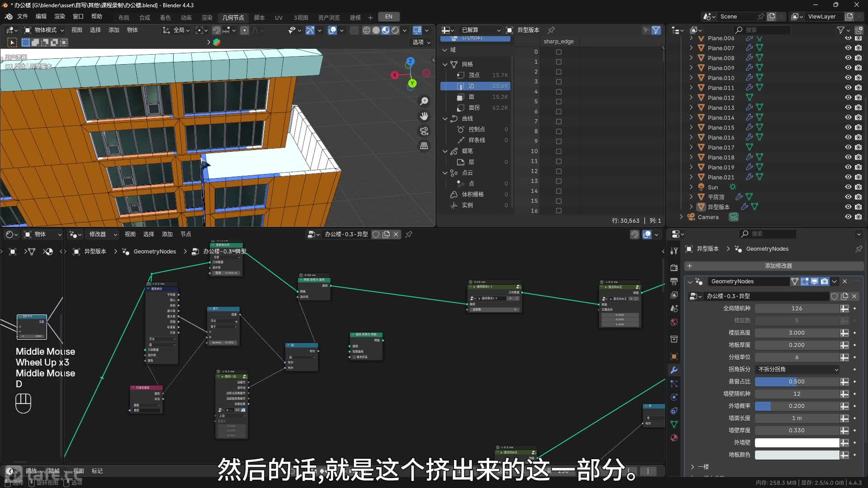Image resolution: width=868 pixels, height=488 pixels.
Task: Click the 添加修改器 button
Action: [x=774, y=266]
